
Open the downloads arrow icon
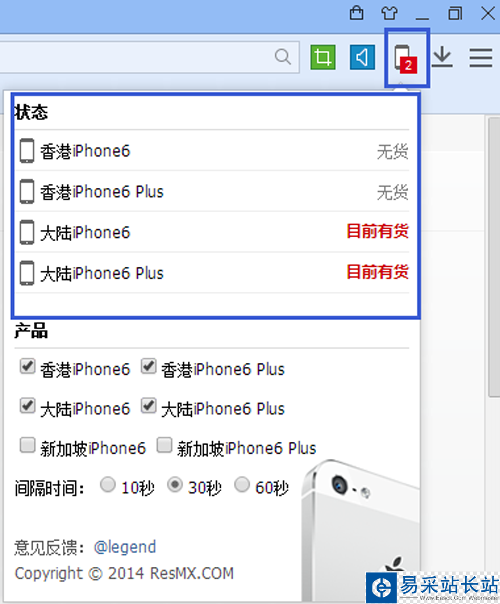click(442, 57)
